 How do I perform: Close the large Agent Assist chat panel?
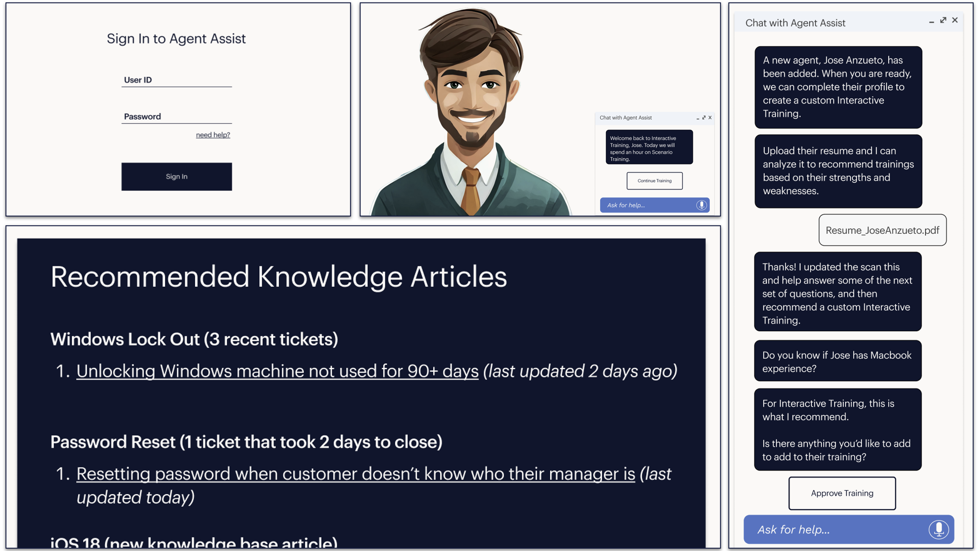[x=955, y=20]
